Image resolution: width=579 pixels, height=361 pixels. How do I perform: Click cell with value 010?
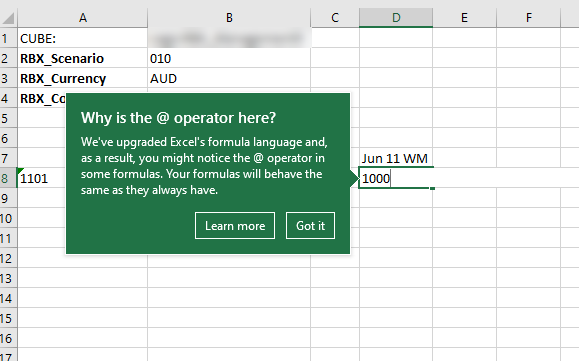pos(229,58)
